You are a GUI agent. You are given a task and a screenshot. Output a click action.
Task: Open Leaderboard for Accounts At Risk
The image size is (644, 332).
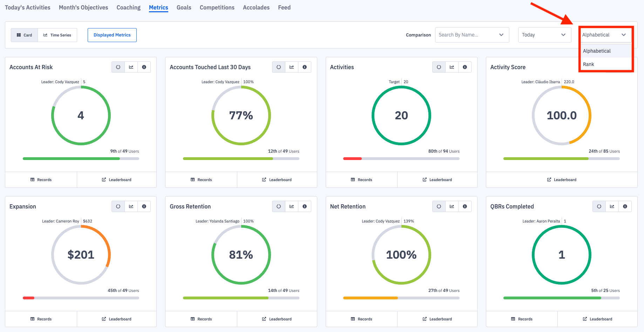pos(117,180)
